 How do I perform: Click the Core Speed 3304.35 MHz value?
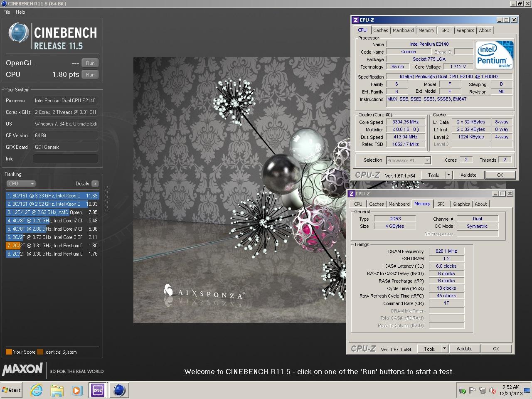tap(406, 122)
